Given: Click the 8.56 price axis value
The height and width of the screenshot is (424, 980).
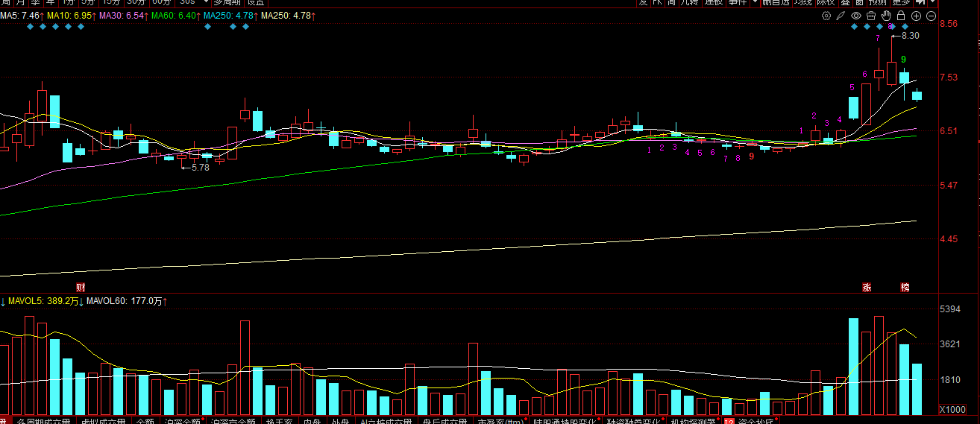Looking at the screenshot, I should (949, 24).
